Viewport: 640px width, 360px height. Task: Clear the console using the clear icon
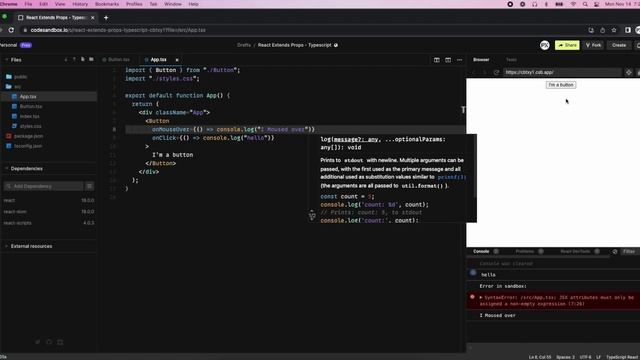pos(615,252)
